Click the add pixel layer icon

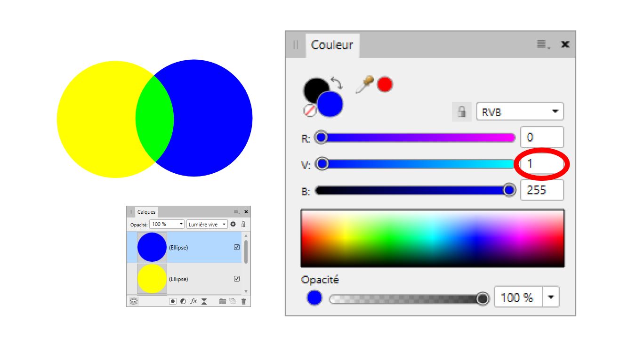pos(233,301)
